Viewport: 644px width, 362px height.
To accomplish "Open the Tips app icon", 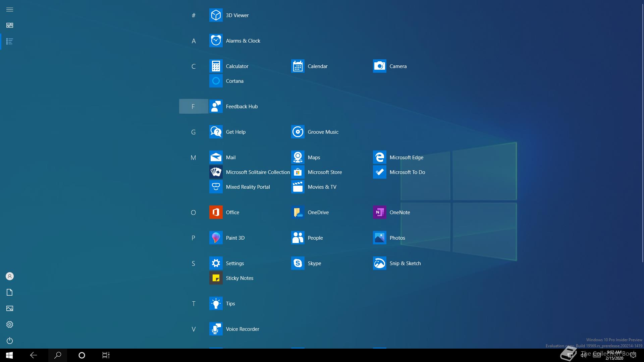I will coord(216,303).
